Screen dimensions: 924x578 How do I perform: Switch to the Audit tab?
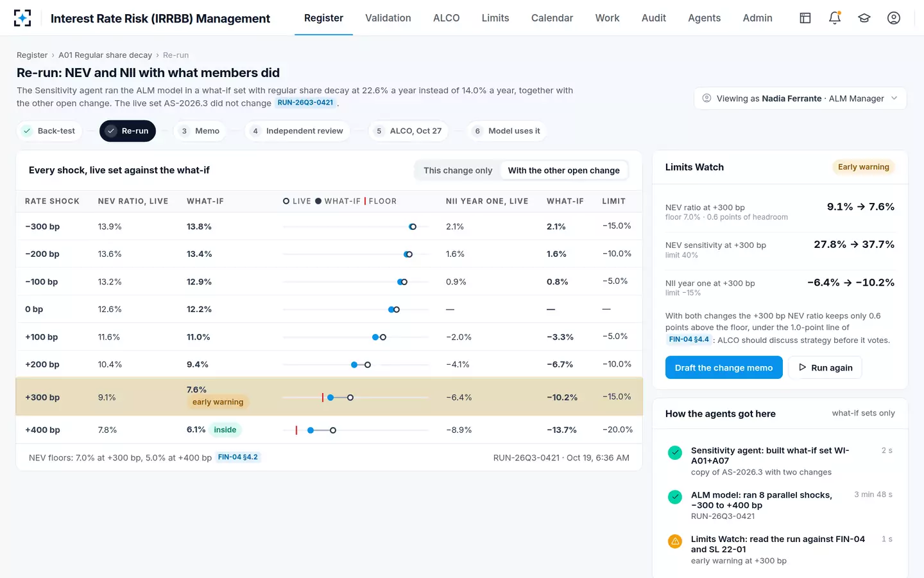coord(654,18)
